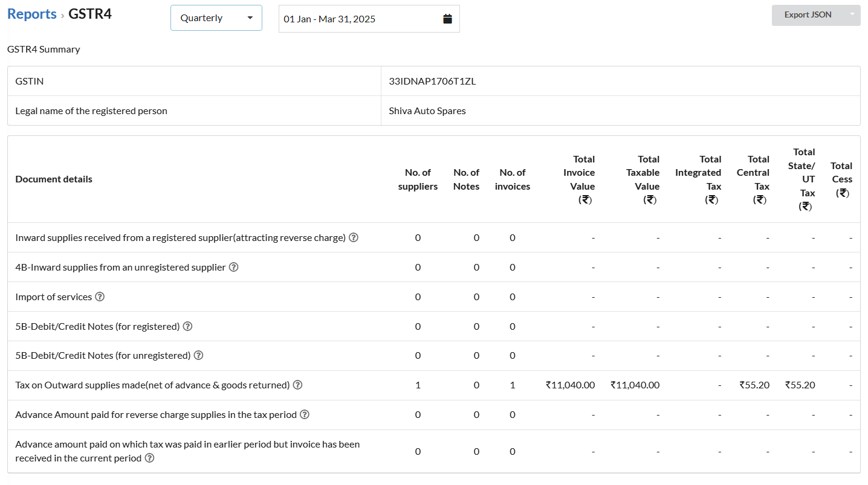Click the row label 5B-Debit/Credit Notes (for unregistered)
The height and width of the screenshot is (485, 868).
point(103,355)
